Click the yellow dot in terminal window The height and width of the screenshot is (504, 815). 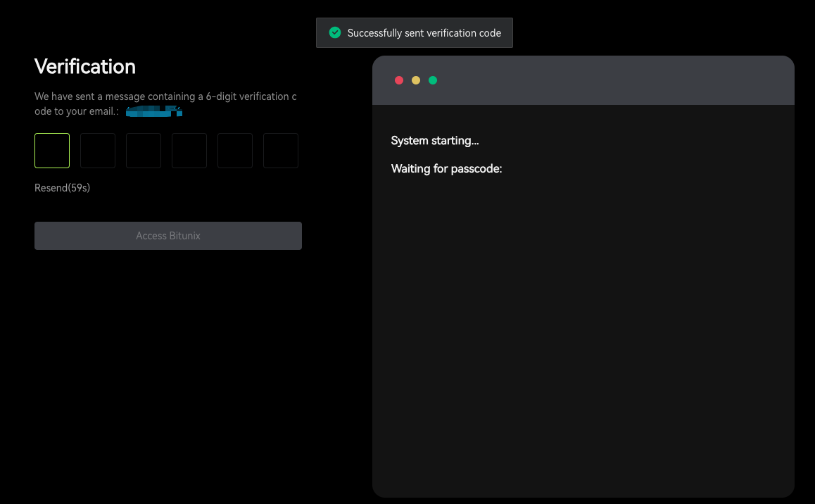pyautogui.click(x=416, y=80)
